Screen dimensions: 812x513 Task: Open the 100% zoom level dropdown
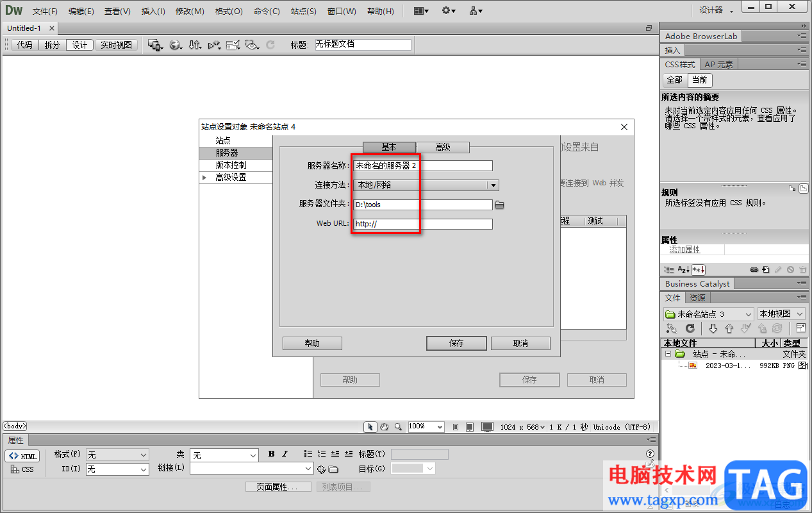pyautogui.click(x=426, y=426)
